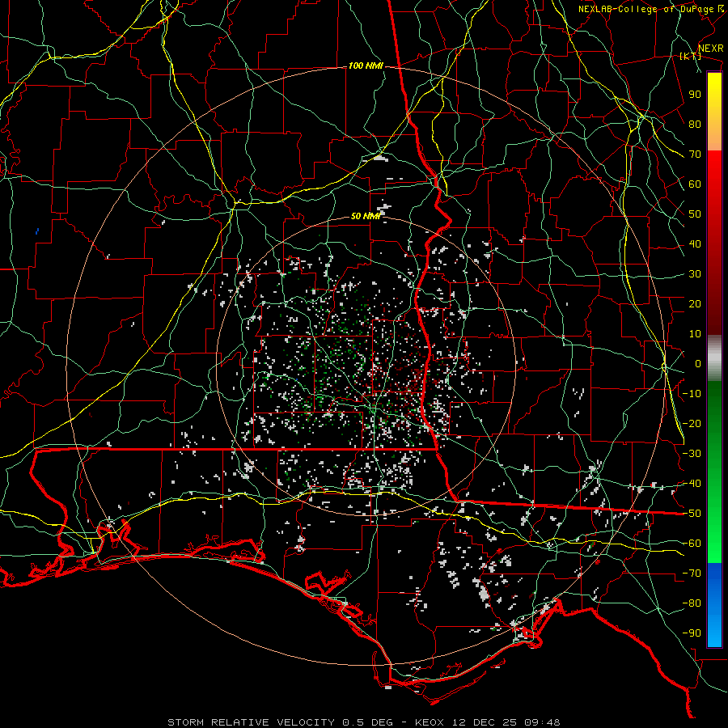Click the KEOX station identifier in the footer
This screenshot has height=728, width=728.
[430, 722]
